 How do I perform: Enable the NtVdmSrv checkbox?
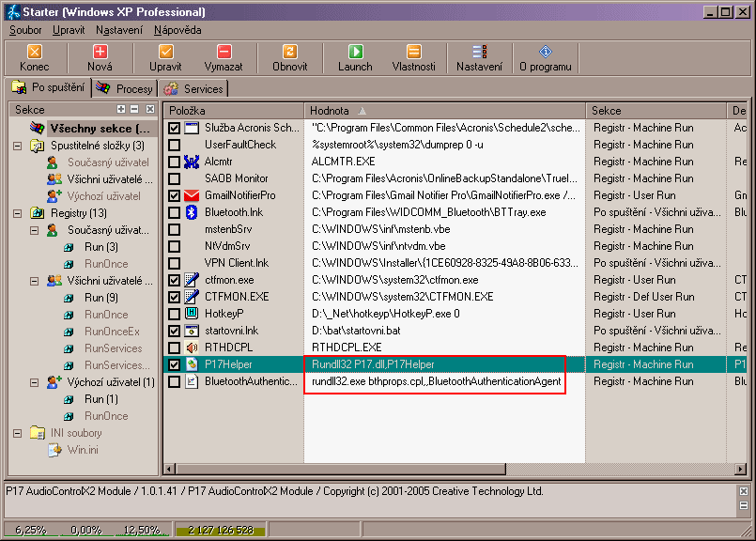pyautogui.click(x=174, y=246)
